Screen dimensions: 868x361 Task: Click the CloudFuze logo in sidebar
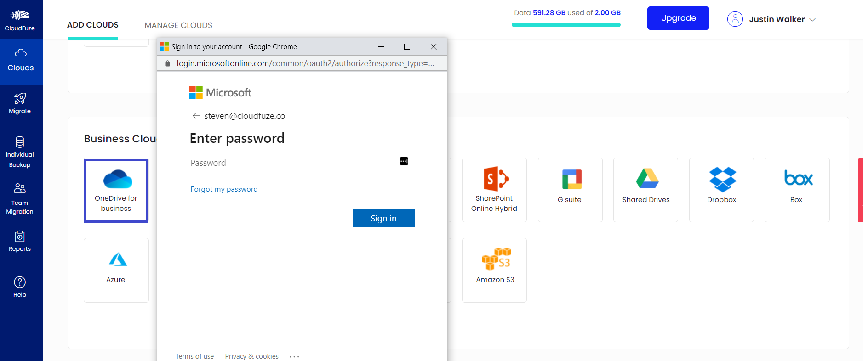point(20,20)
